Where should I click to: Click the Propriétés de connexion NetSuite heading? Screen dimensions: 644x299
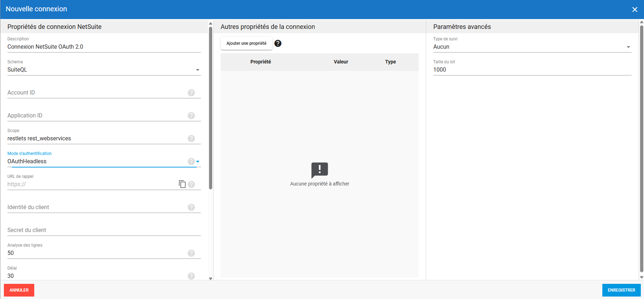[x=54, y=27]
